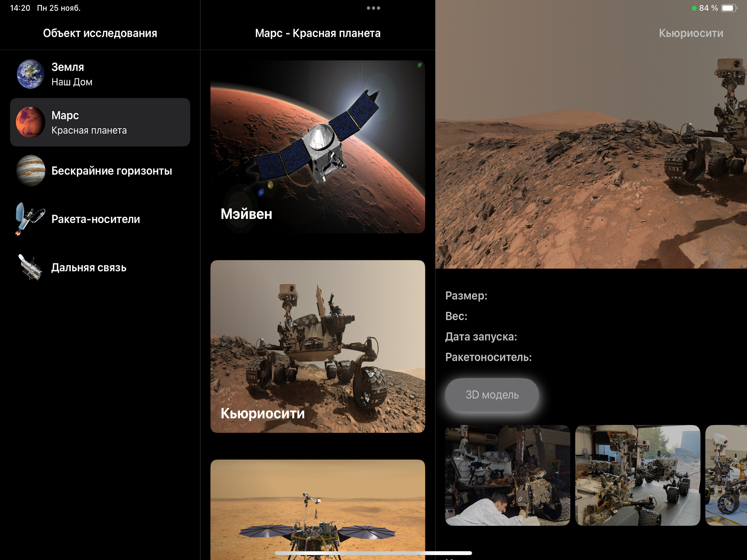Open Дальняя связь entry

[100, 267]
